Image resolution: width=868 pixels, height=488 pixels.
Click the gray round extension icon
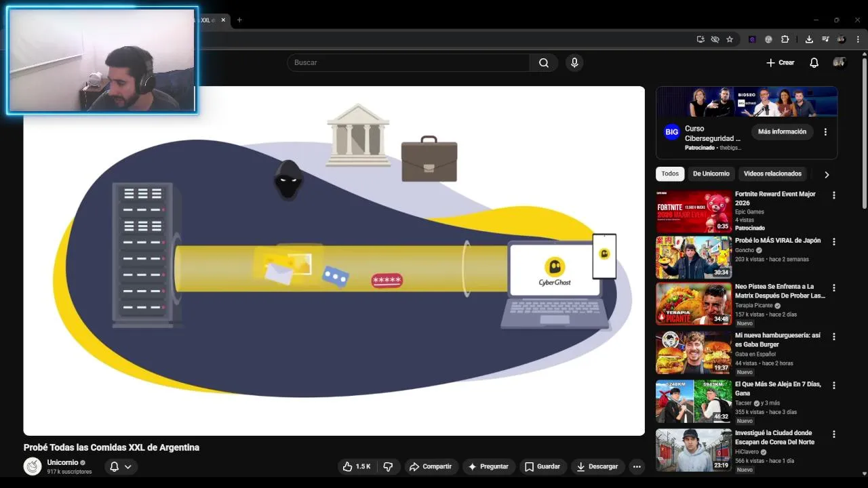point(768,39)
